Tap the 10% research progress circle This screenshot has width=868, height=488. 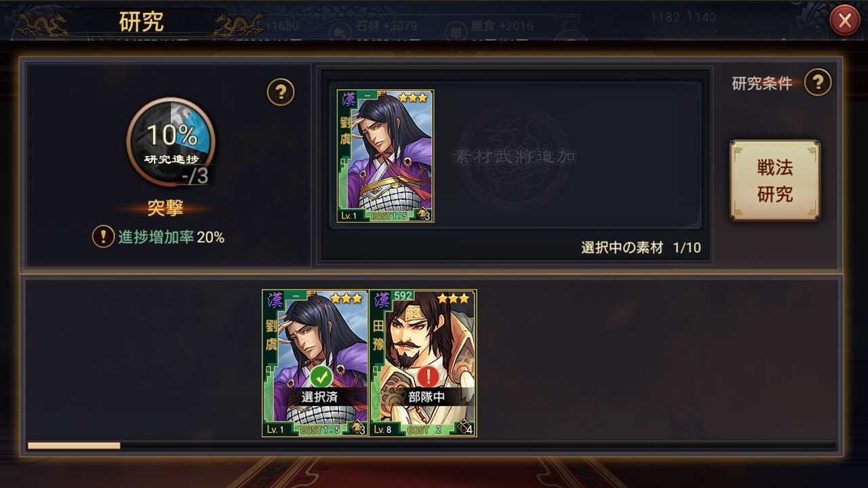point(171,142)
